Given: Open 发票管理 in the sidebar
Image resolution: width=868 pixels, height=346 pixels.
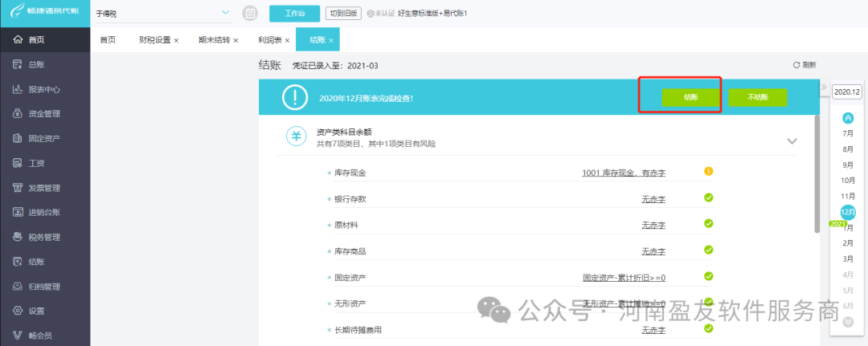Looking at the screenshot, I should [45, 188].
